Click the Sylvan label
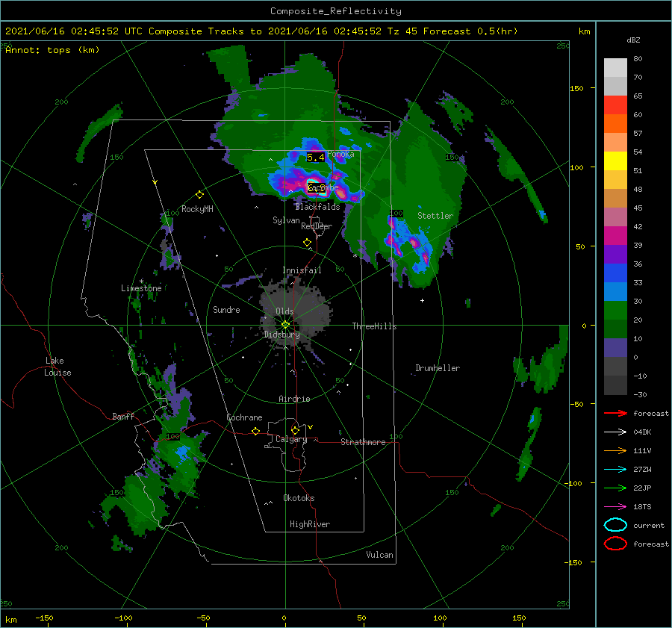The image size is (672, 628). coord(286,220)
